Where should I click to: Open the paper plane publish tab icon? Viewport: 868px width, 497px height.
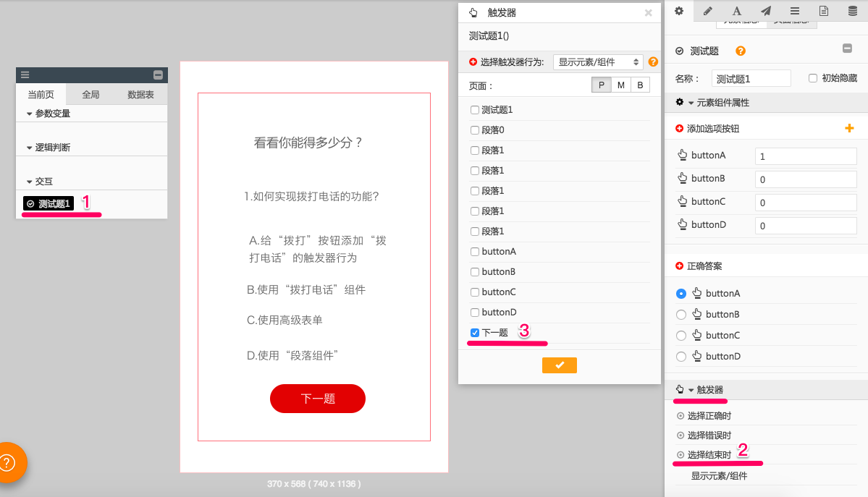765,11
